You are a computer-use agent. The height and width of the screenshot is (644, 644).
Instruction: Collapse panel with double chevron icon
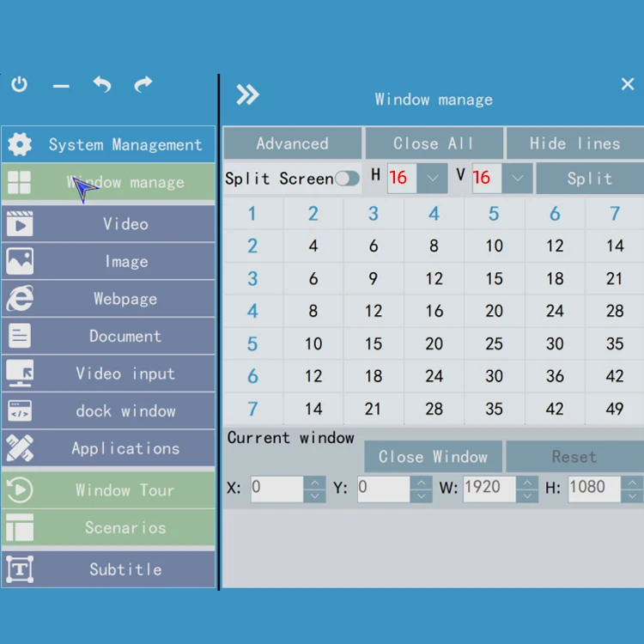(247, 94)
